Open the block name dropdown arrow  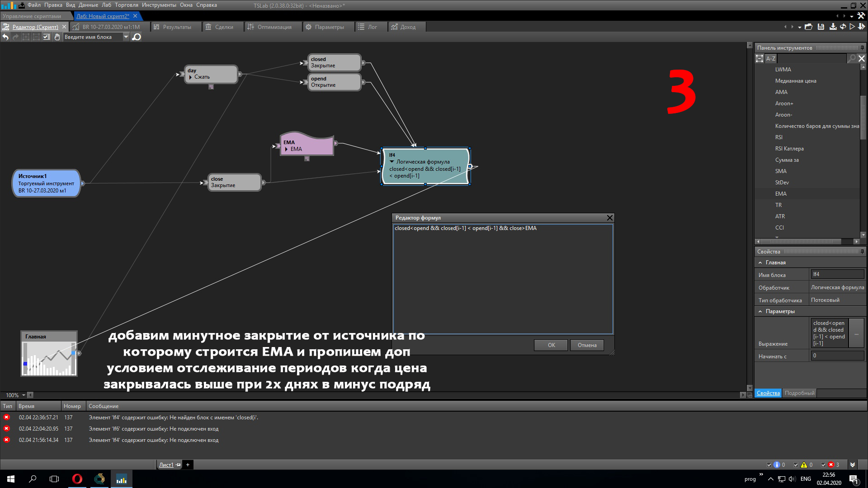tap(126, 37)
